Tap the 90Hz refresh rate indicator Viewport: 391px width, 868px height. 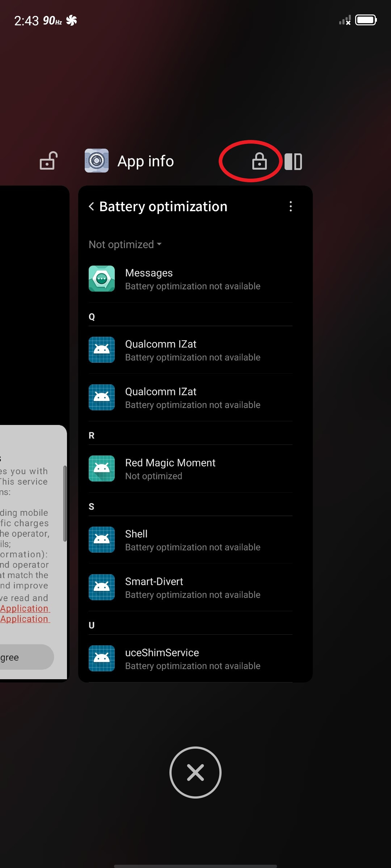[x=52, y=21]
